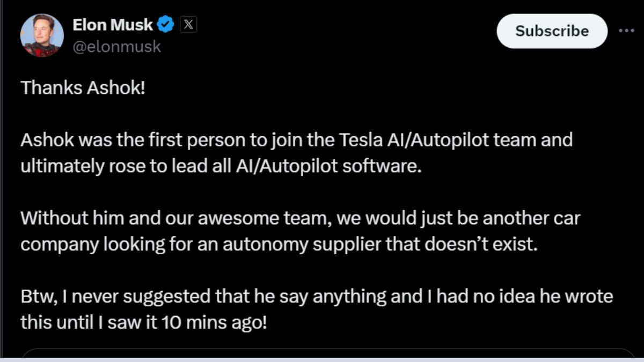Viewport: 644px width, 362px height.
Task: Click the words "Tesla AI/Autopilot team"
Action: [x=440, y=141]
